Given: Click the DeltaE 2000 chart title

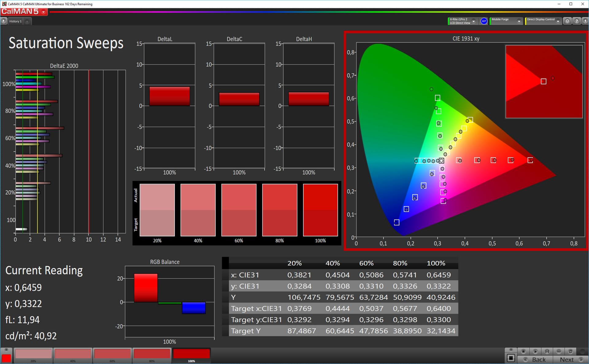Looking at the screenshot, I should (64, 66).
